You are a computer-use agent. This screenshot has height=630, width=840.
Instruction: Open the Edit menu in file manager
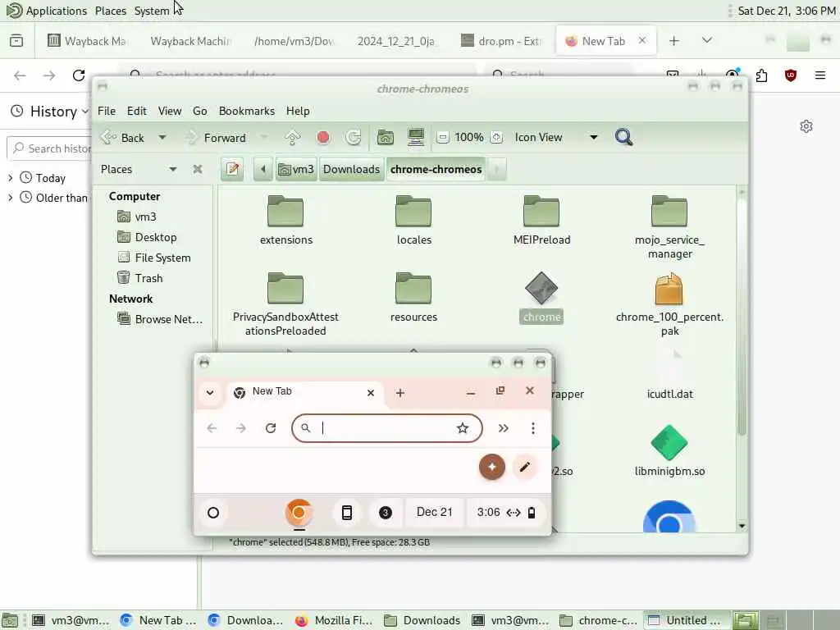(137, 111)
